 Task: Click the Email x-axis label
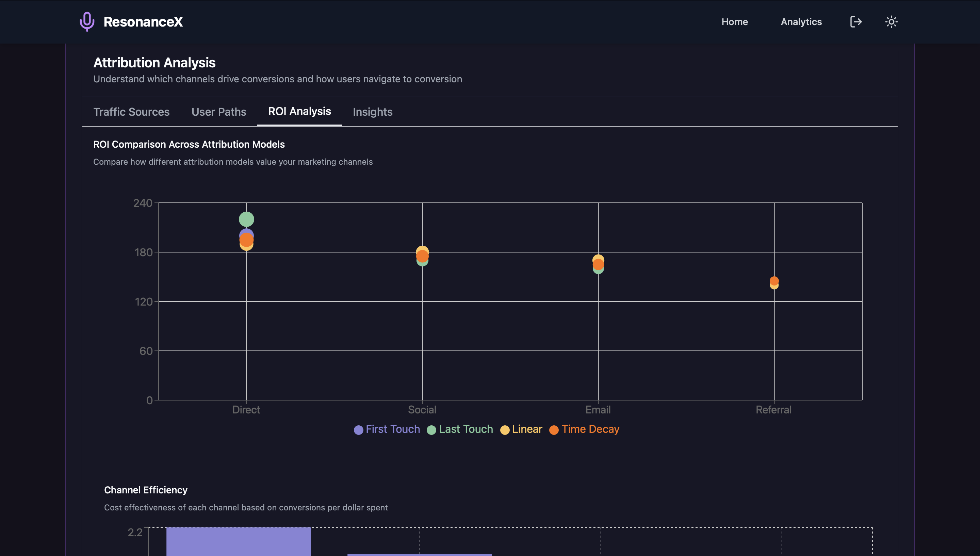click(598, 410)
